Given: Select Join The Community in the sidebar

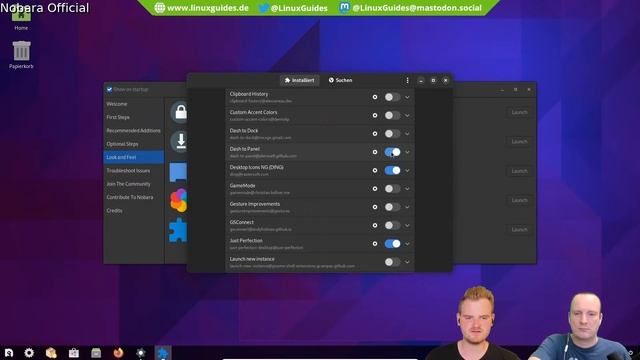Looking at the screenshot, I should coord(134,184).
